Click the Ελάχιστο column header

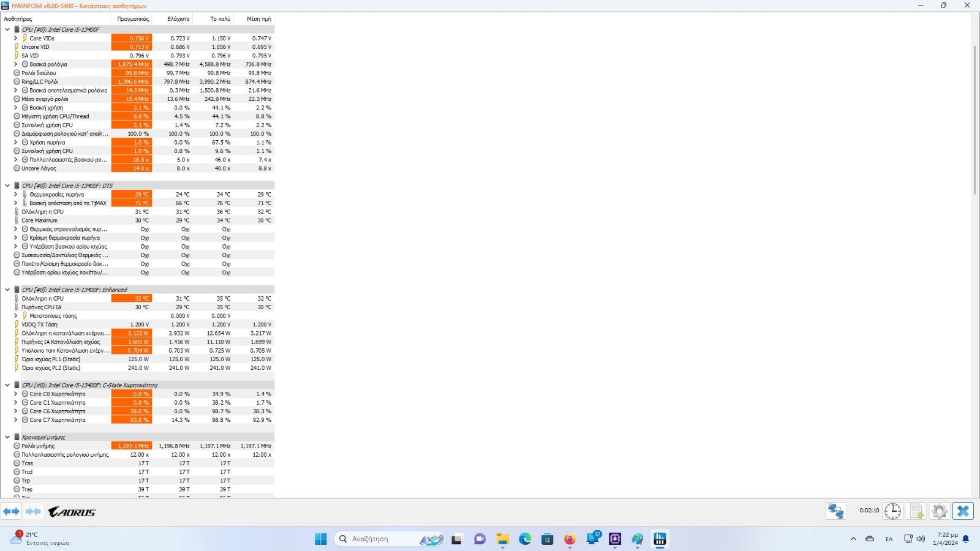[173, 19]
